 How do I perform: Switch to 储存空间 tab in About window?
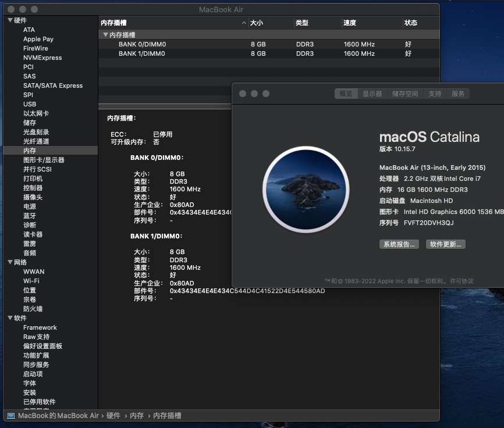click(x=405, y=94)
